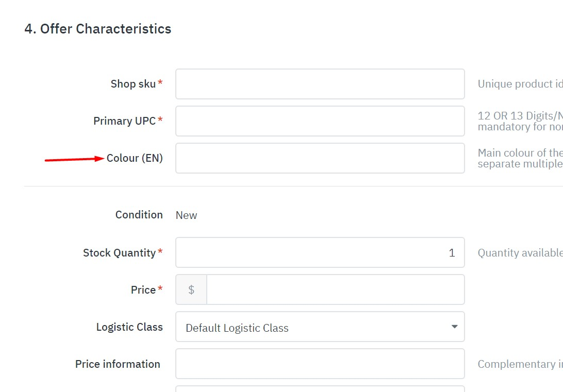Click the "4. Offer Characteristics" heading
Image resolution: width=563 pixels, height=392 pixels.
pos(98,29)
